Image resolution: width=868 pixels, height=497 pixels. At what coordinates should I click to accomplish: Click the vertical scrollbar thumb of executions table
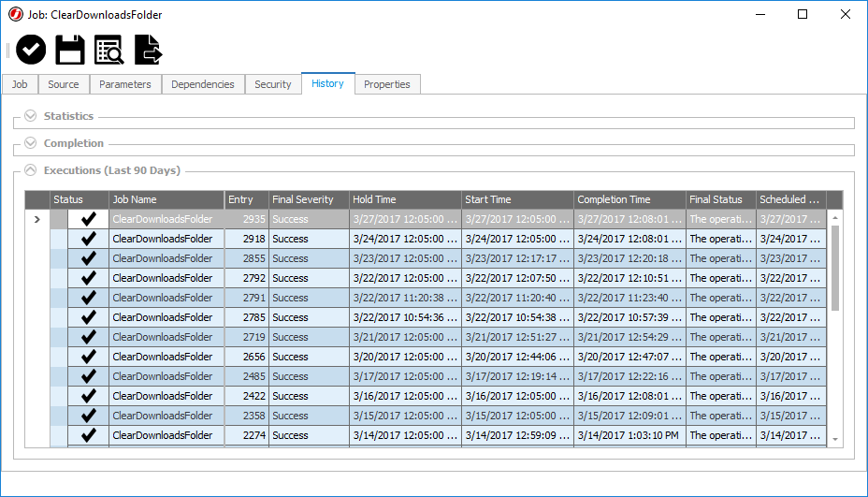pyautogui.click(x=834, y=269)
